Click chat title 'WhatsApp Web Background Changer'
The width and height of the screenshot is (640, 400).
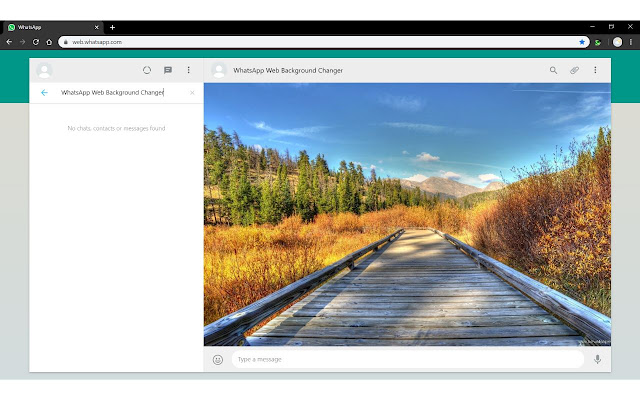288,70
